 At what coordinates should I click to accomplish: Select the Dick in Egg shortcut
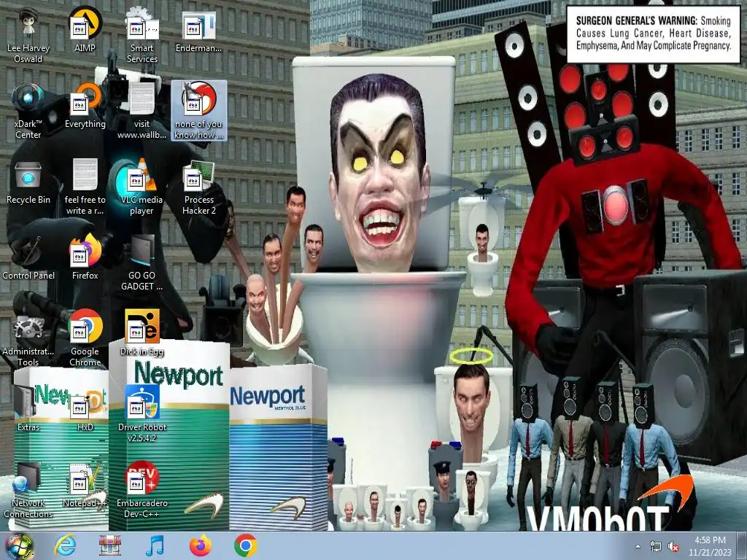[142, 333]
